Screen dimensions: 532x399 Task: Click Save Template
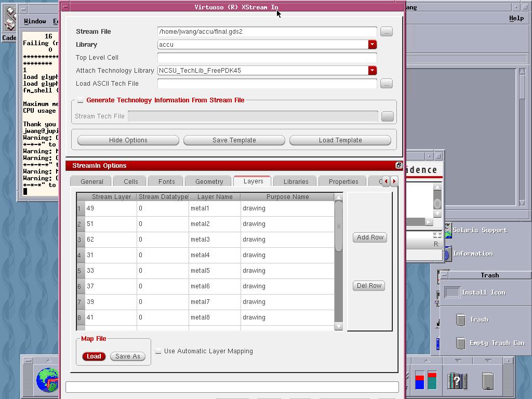point(234,140)
